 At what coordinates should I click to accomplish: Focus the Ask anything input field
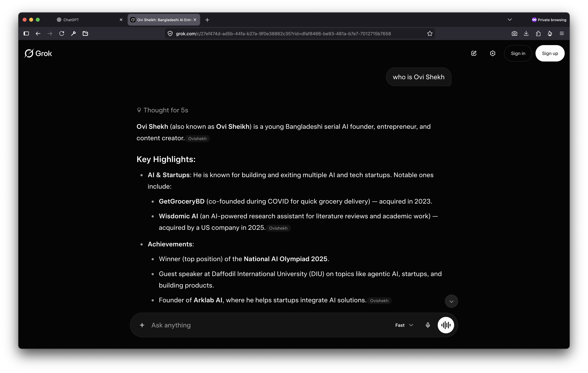click(269, 325)
